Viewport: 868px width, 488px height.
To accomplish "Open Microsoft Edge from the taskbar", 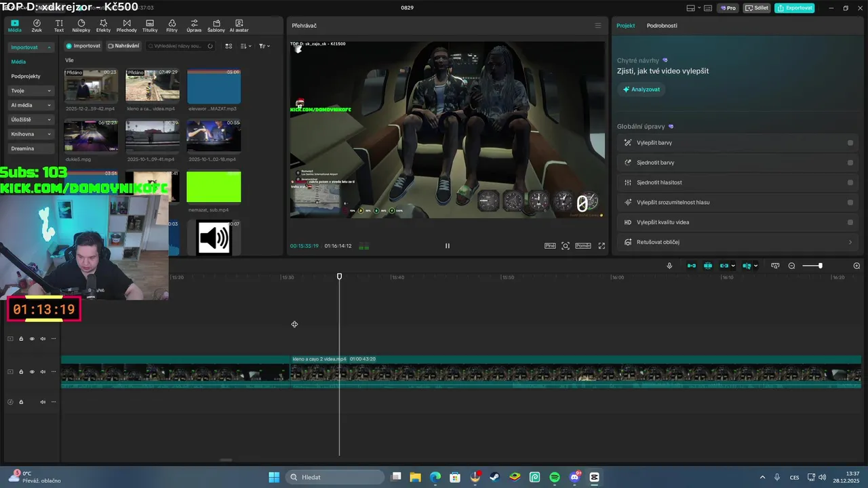I will click(435, 477).
